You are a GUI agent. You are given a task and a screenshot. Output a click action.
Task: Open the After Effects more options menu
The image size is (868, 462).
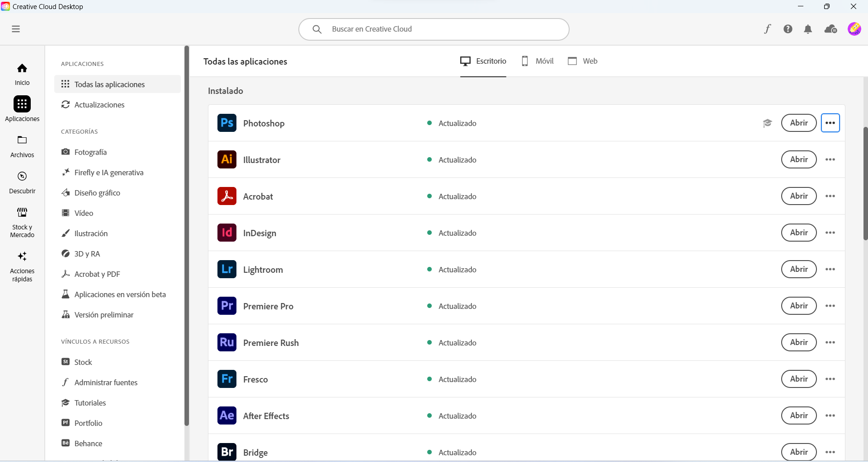831,415
